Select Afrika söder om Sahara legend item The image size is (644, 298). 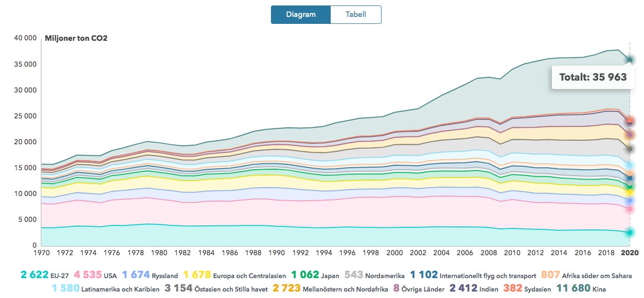[x=590, y=275]
